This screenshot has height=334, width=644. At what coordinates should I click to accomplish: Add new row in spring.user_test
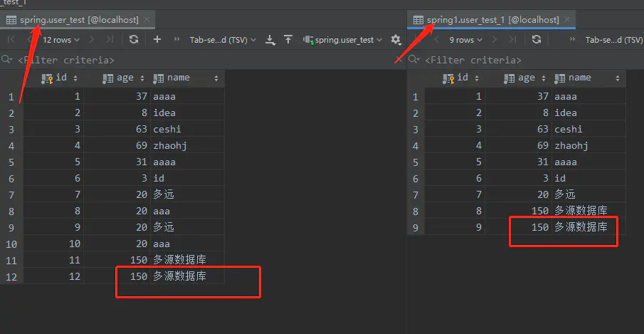pos(157,39)
